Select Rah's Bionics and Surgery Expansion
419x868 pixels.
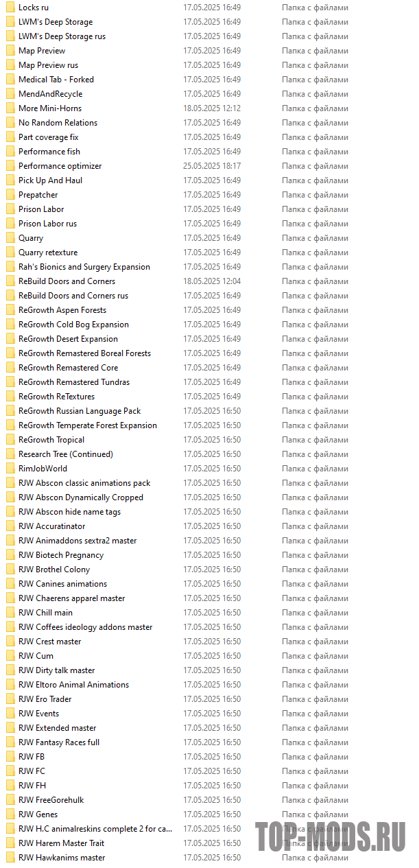pos(84,267)
